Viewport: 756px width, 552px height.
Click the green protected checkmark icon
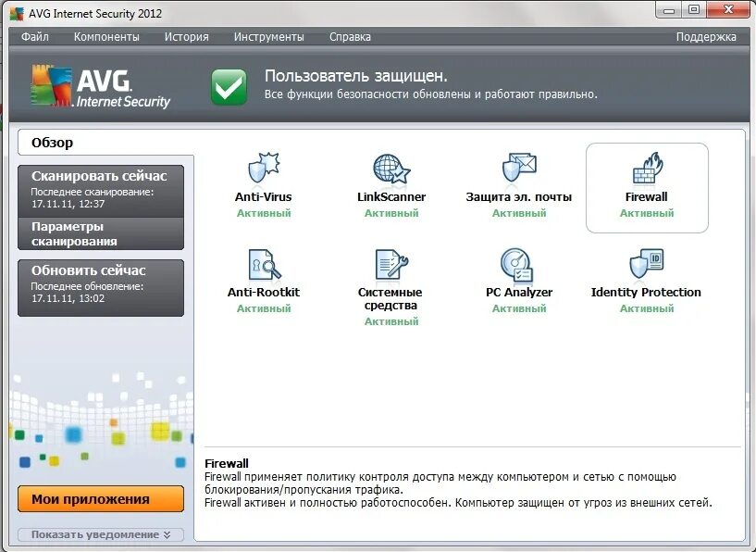[x=229, y=87]
